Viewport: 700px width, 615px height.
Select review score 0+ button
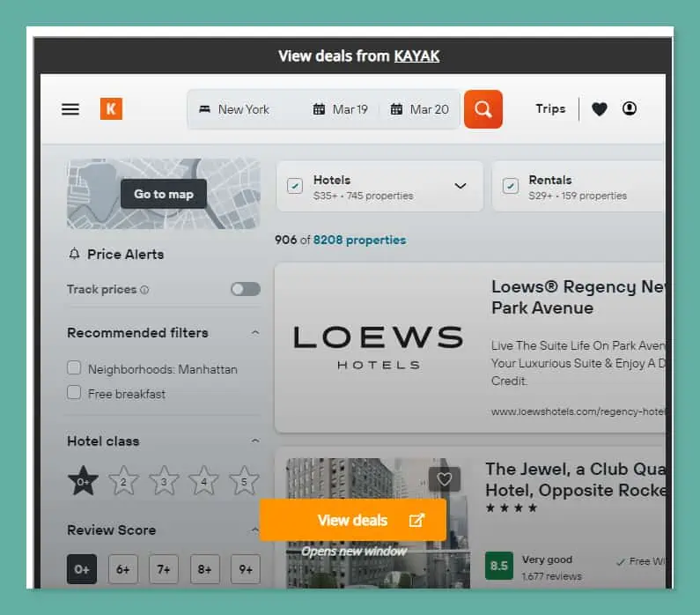coord(82,569)
